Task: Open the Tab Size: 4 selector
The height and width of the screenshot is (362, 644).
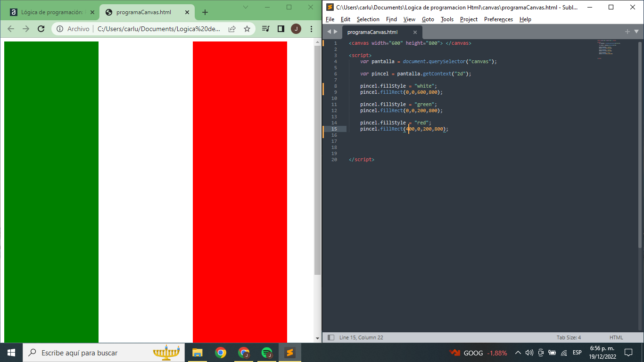Action: pyautogui.click(x=569, y=337)
